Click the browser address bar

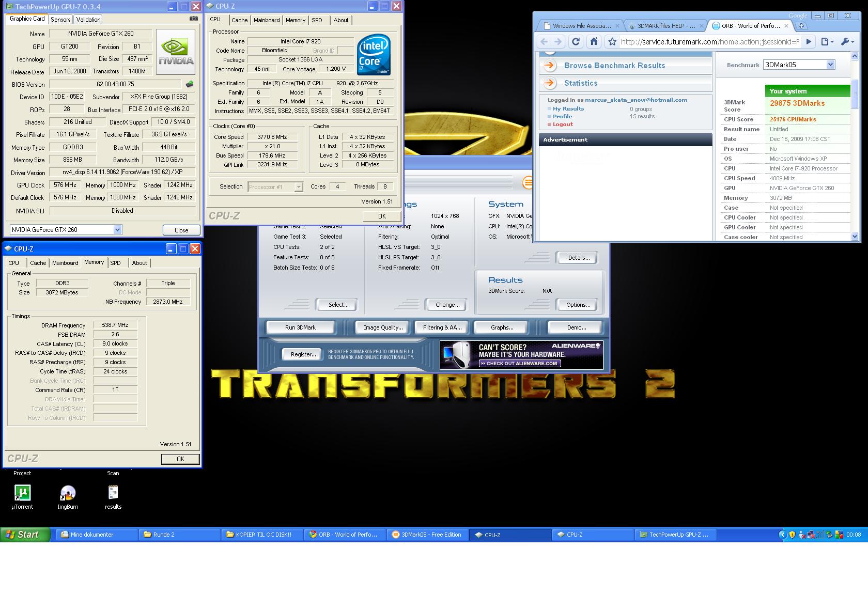pyautogui.click(x=709, y=42)
